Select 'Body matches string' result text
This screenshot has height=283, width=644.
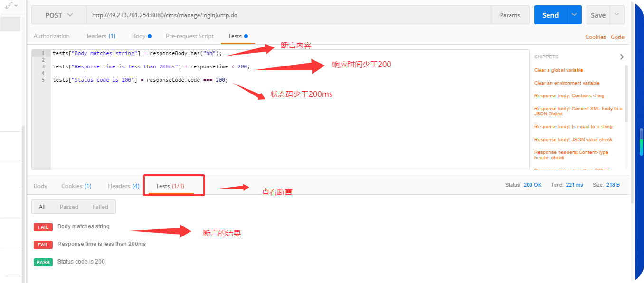pyautogui.click(x=84, y=226)
